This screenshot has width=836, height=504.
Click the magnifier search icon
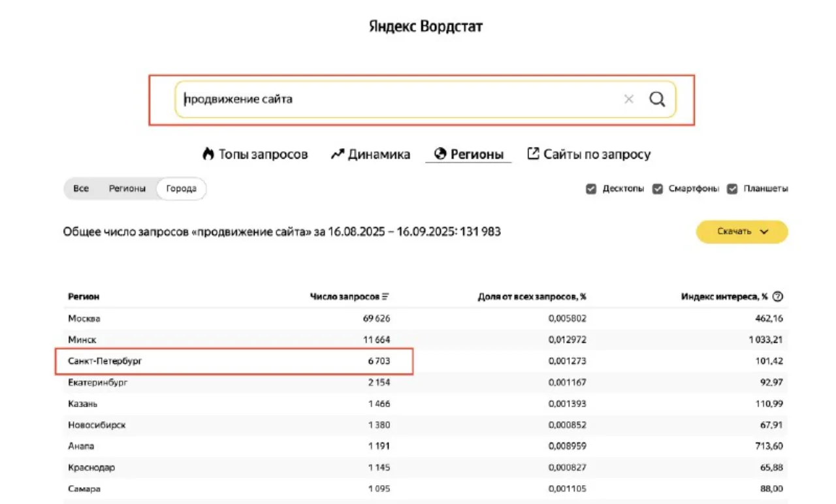point(657,99)
